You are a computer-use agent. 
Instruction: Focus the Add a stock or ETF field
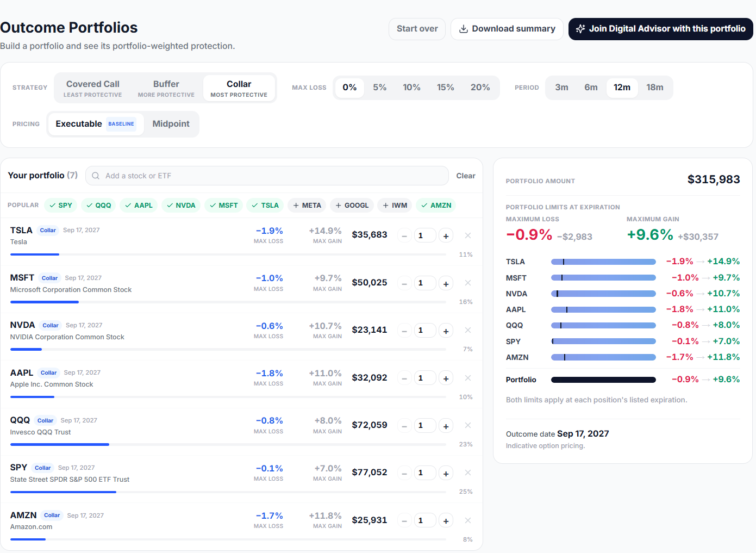point(267,176)
